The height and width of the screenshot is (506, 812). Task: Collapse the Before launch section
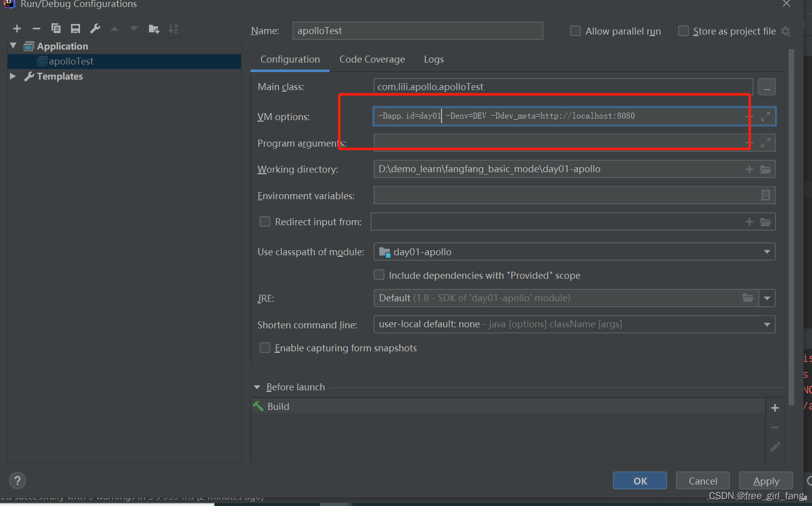tap(257, 387)
